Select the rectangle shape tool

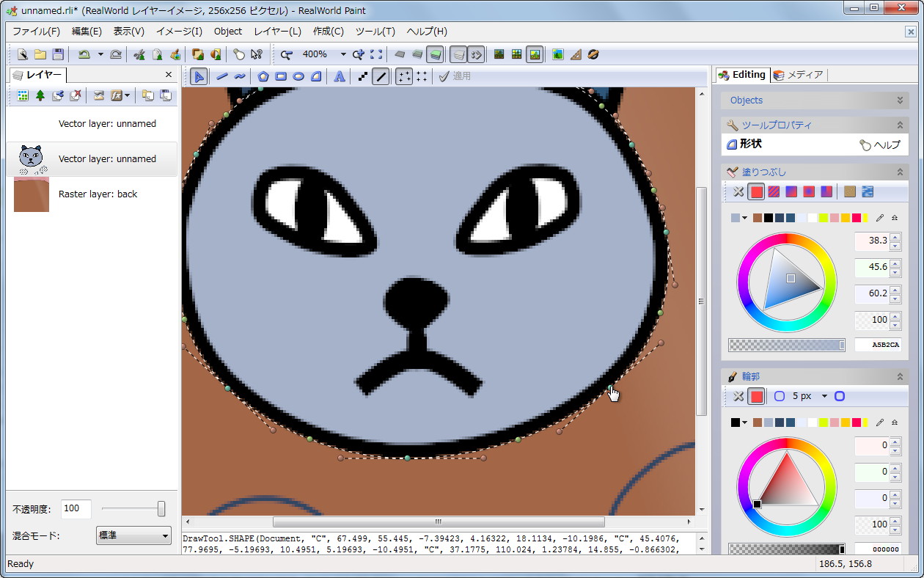(281, 76)
